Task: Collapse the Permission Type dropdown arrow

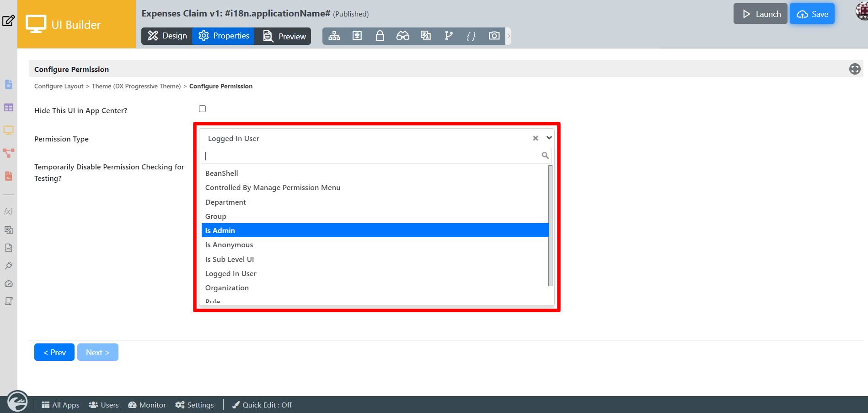Action: (x=549, y=138)
